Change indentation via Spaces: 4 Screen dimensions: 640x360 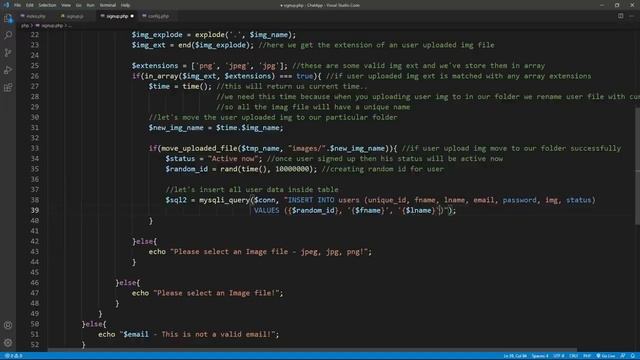tap(540, 356)
